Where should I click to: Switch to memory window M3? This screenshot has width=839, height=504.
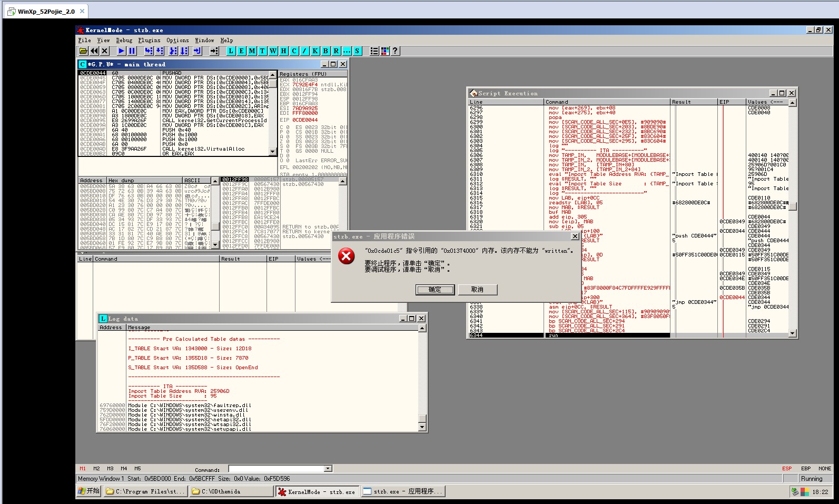[x=110, y=468]
